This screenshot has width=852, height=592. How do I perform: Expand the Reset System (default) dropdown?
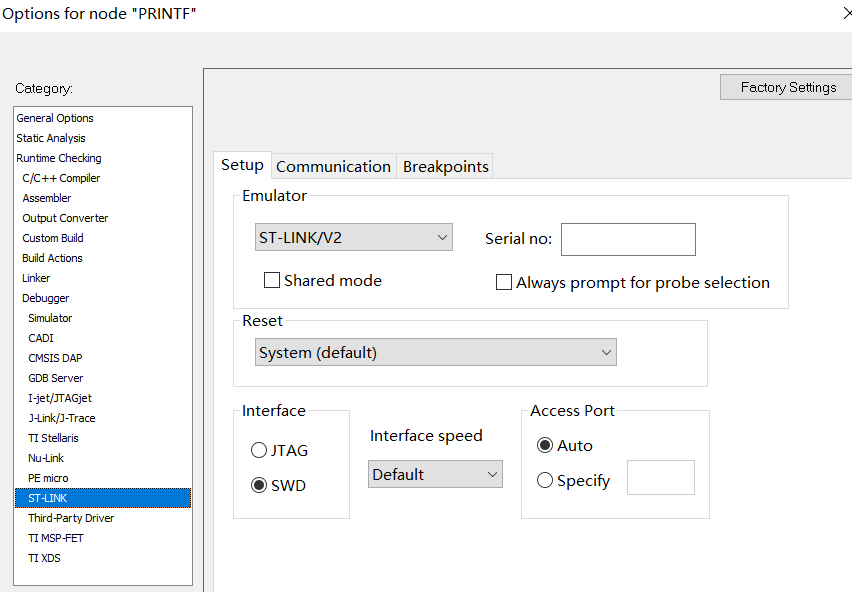point(436,352)
